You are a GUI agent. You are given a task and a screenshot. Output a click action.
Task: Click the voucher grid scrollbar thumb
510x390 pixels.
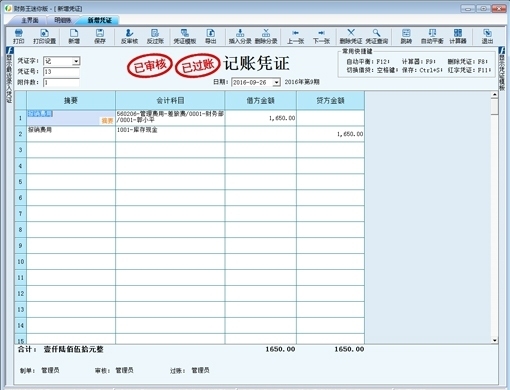point(495,107)
